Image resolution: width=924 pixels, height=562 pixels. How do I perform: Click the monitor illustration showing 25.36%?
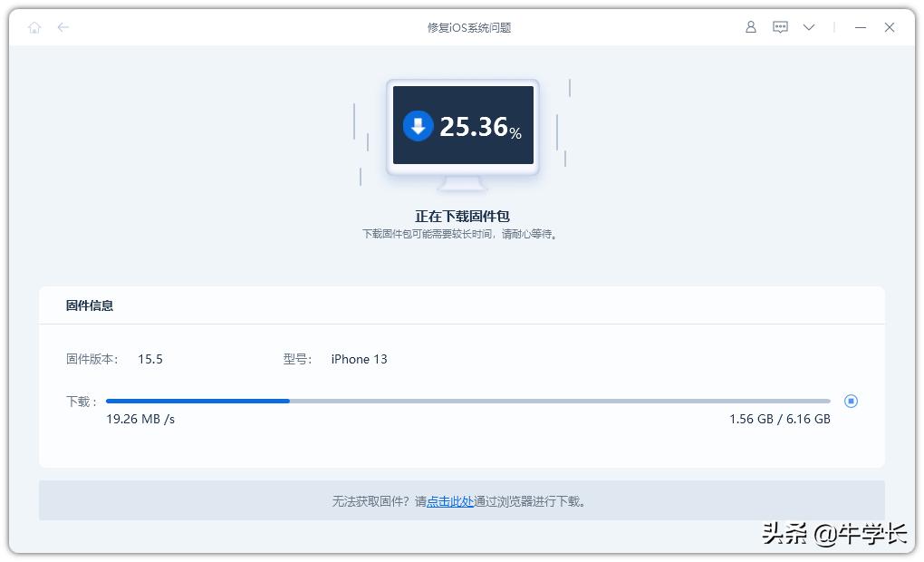click(x=463, y=127)
